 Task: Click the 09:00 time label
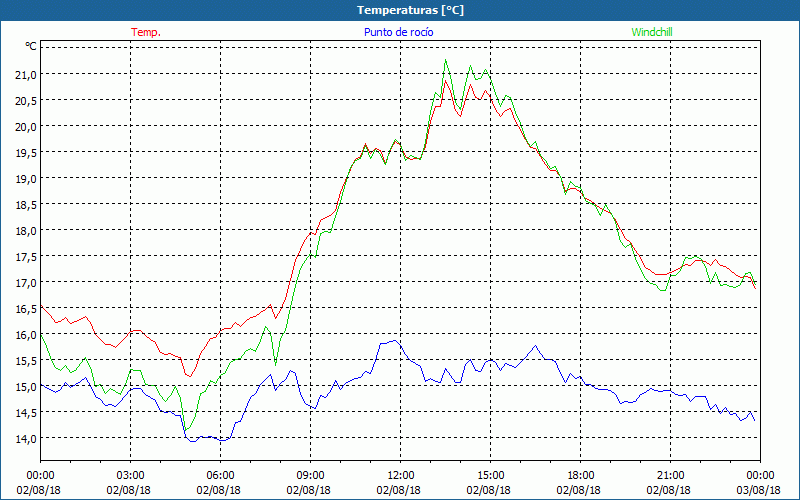[310, 476]
